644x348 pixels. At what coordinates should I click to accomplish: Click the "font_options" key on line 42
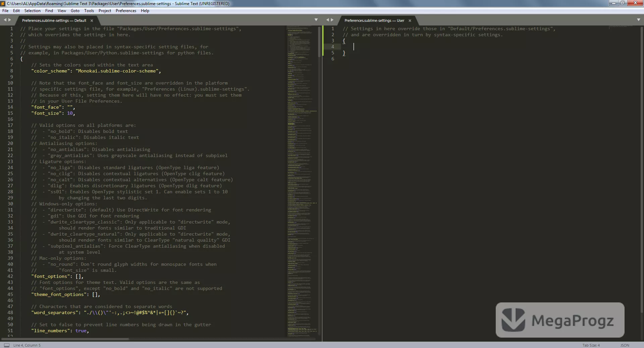(51, 276)
